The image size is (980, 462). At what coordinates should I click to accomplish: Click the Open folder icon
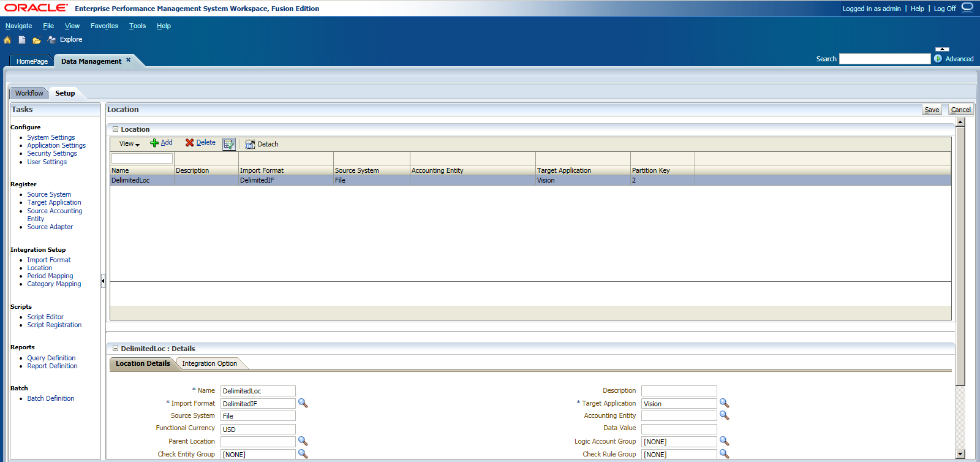coord(37,40)
